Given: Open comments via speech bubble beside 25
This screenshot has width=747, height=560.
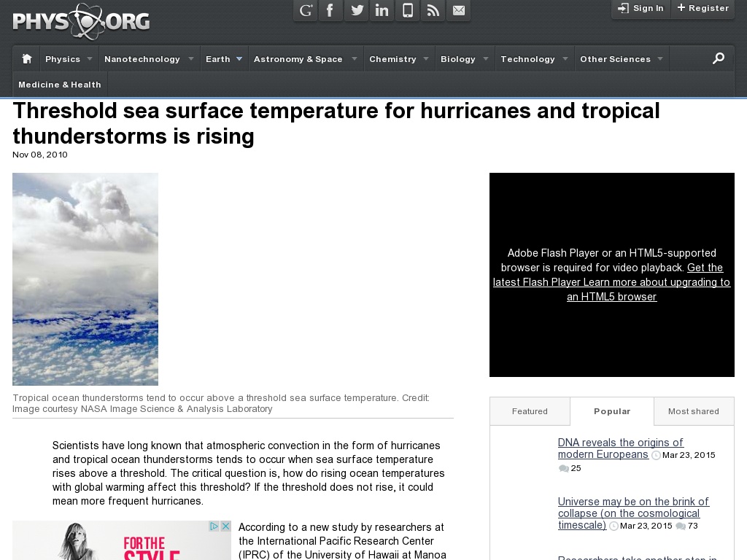Looking at the screenshot, I should (563, 468).
